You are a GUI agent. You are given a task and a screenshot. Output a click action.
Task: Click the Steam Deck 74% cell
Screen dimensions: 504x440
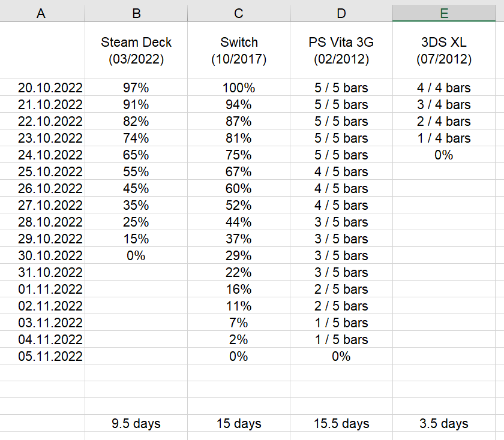point(136,138)
